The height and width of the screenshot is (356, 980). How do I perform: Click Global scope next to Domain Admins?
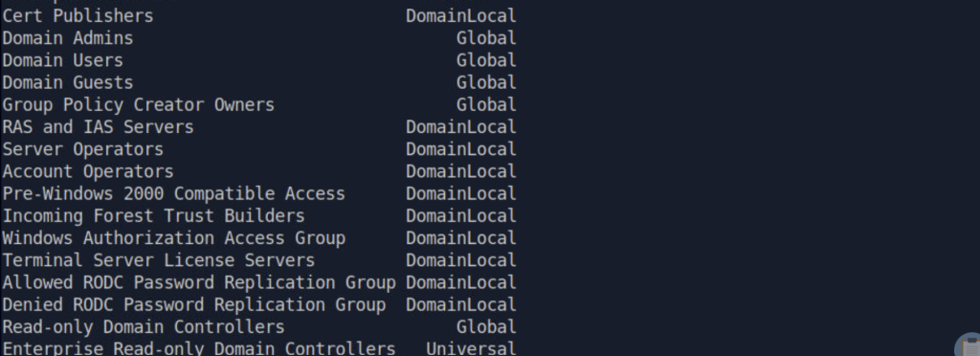click(486, 38)
